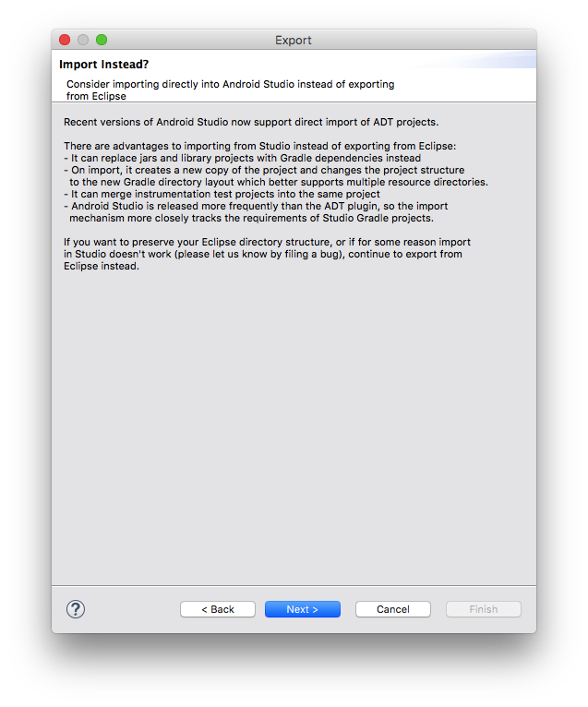
Task: Select the "Import Instead?" heading
Action: (103, 65)
